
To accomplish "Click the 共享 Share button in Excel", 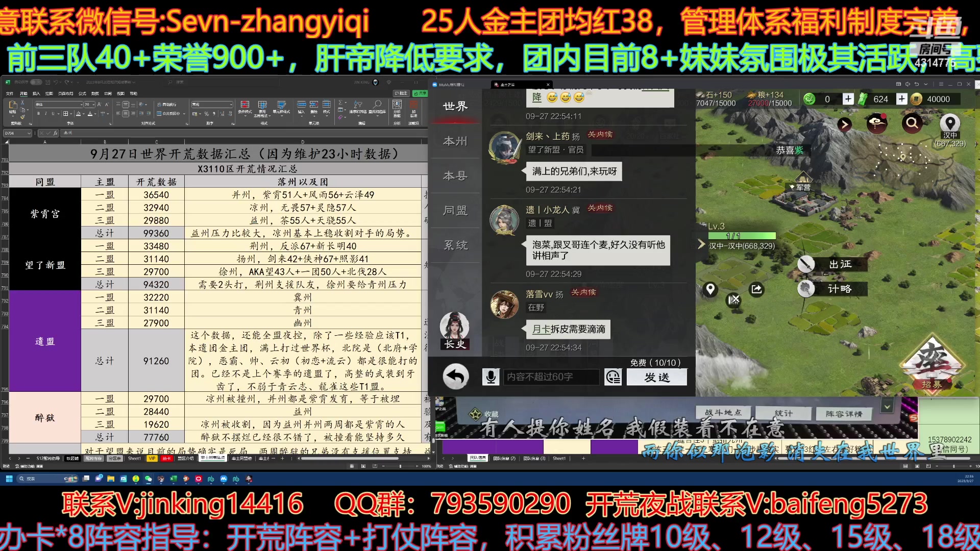I will click(x=420, y=93).
